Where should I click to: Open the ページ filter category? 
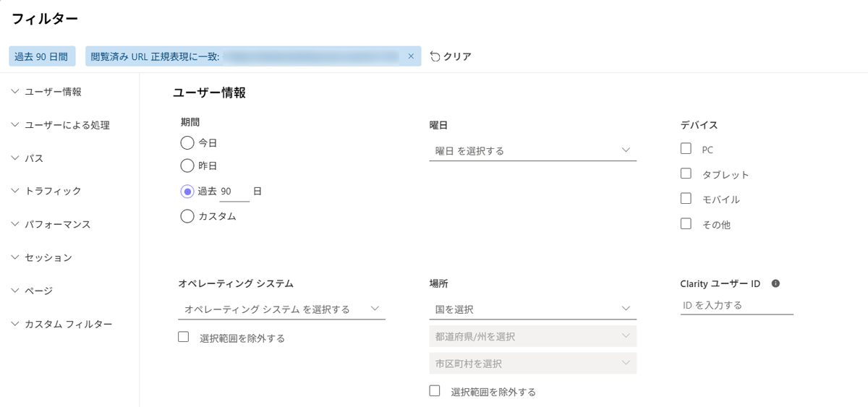coord(38,291)
